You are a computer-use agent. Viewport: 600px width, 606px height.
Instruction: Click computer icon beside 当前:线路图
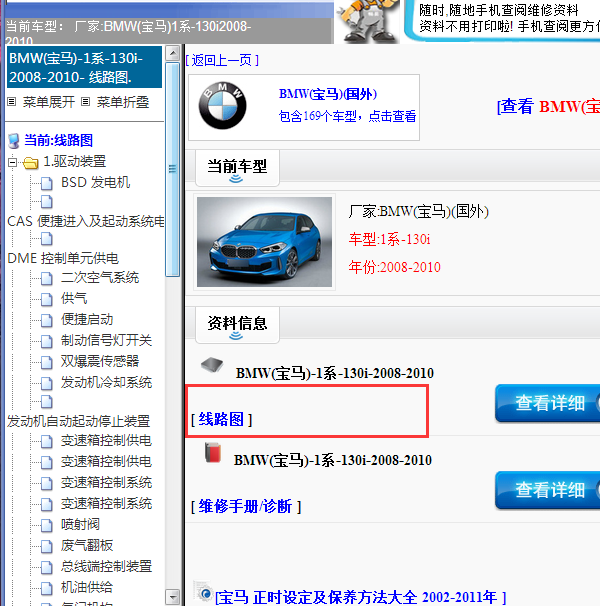coord(14,141)
